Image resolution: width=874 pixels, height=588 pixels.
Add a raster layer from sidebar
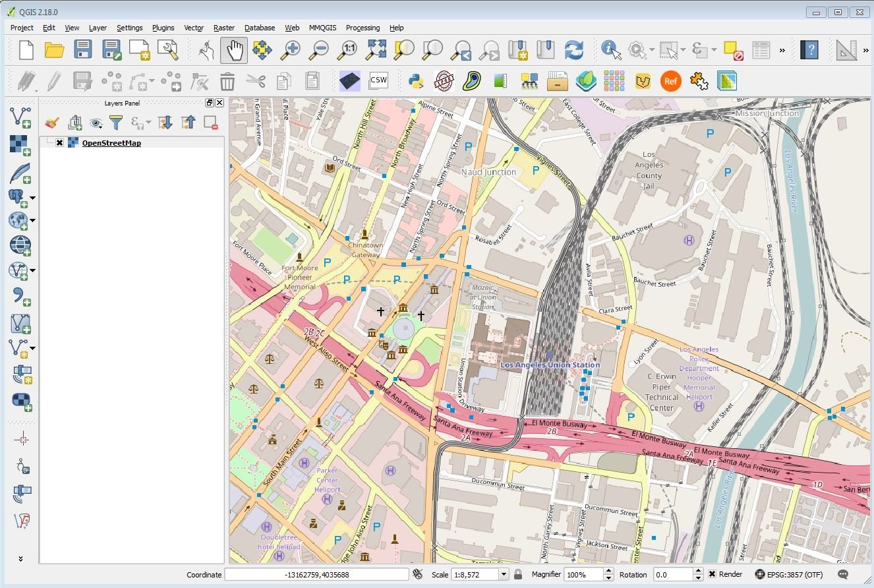20,144
